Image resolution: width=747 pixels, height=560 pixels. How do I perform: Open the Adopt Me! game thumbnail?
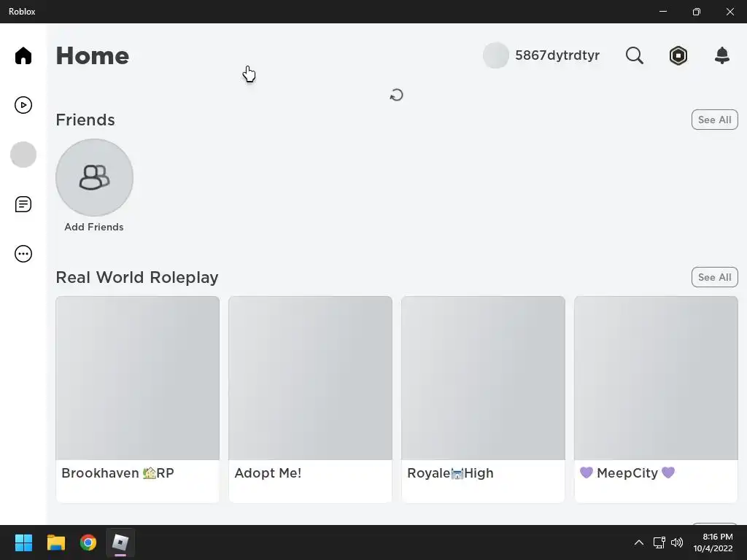(310, 378)
